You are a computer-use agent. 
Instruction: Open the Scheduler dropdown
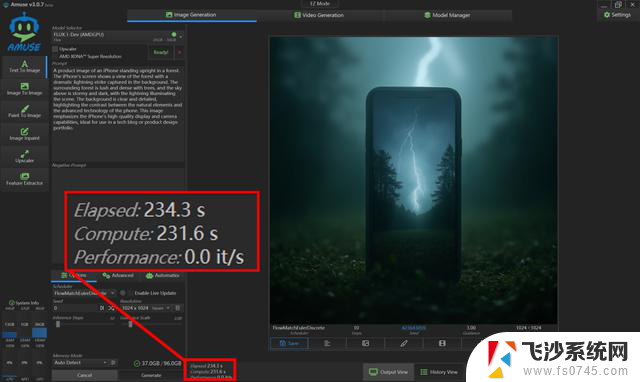click(84, 293)
